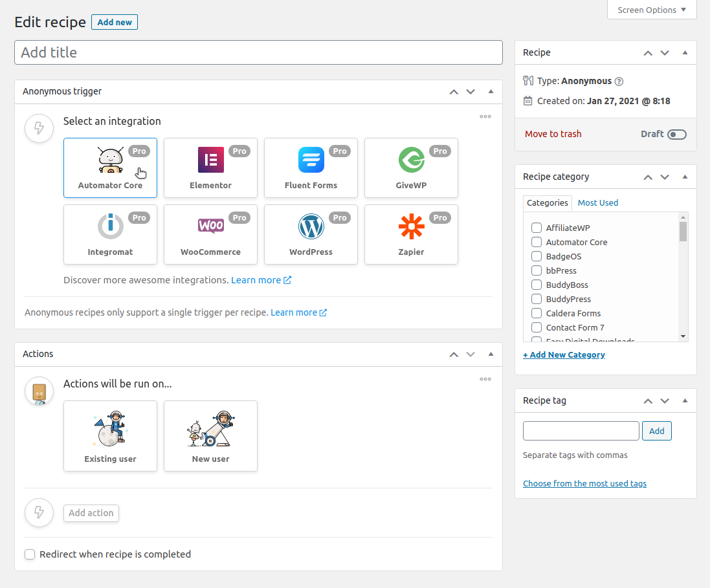Check the Automator Core category
This screenshot has height=588, width=710.
(536, 242)
